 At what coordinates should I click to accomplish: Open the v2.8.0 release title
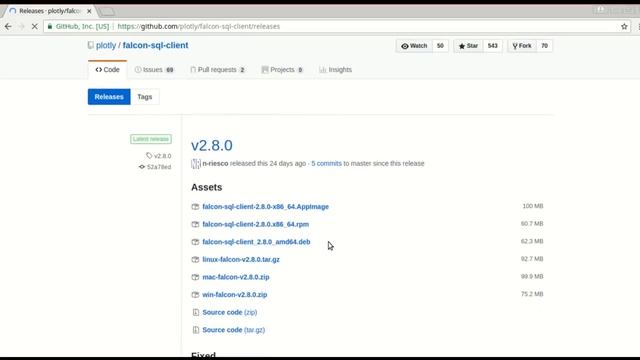212,146
